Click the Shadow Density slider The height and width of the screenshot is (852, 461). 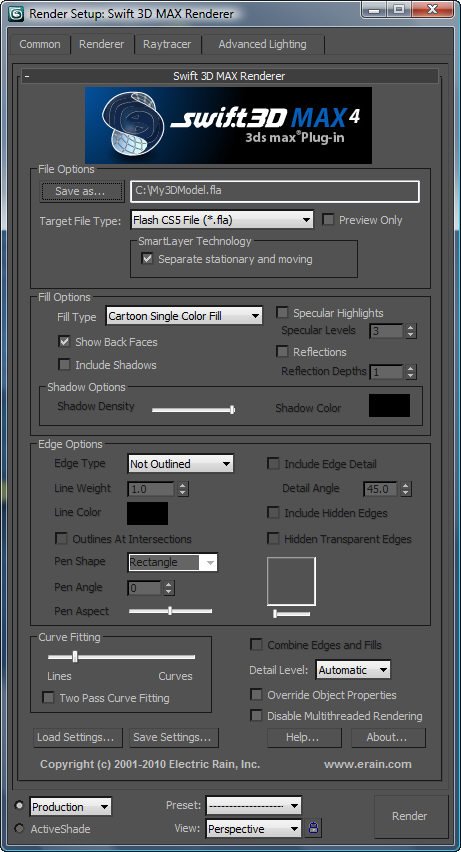(194, 410)
